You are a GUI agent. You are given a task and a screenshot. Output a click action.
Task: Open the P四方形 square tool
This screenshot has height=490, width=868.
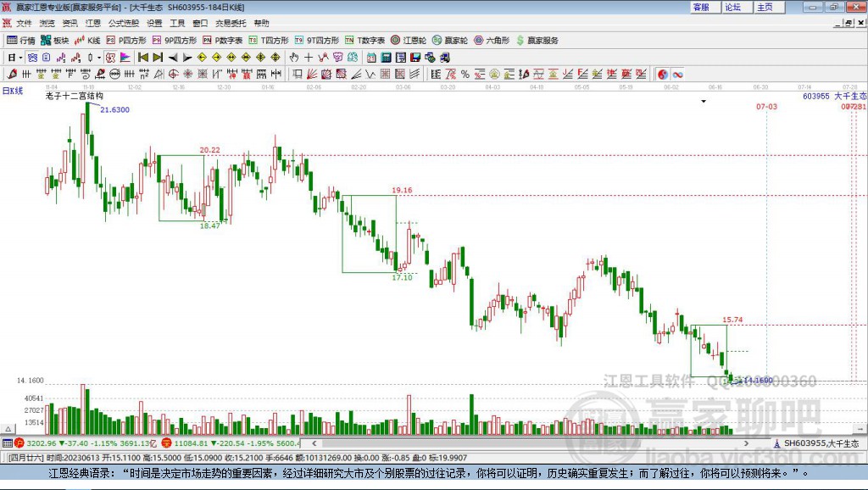tap(126, 41)
